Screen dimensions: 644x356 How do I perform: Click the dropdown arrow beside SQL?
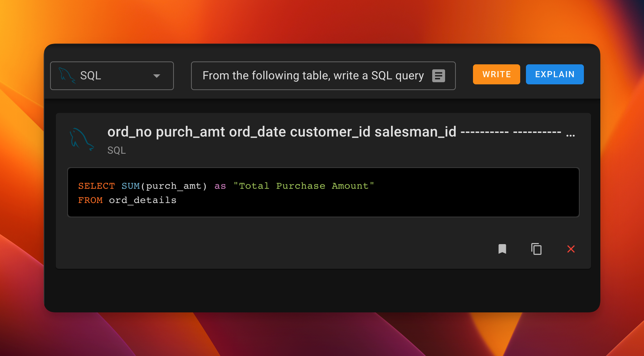pos(156,76)
